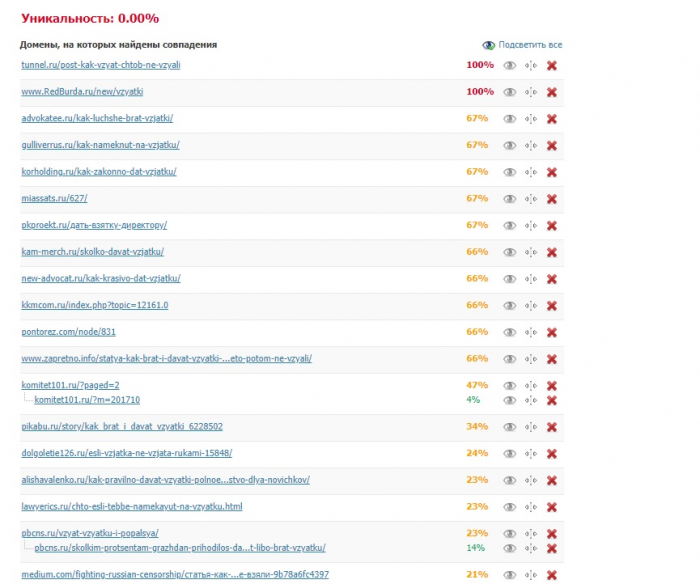Toggle the eye icon for tunnel.ru row
Image resolution: width=700 pixels, height=584 pixels.
click(509, 66)
